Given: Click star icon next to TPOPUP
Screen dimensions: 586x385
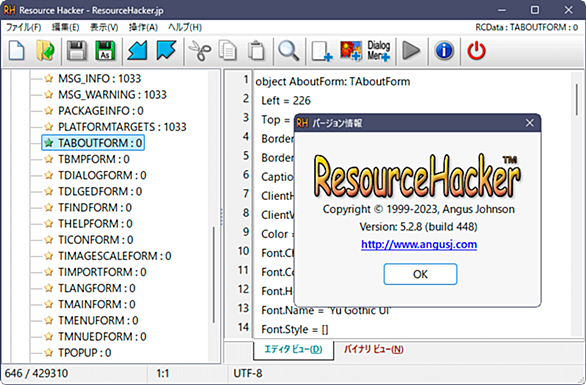Looking at the screenshot, I should [49, 352].
